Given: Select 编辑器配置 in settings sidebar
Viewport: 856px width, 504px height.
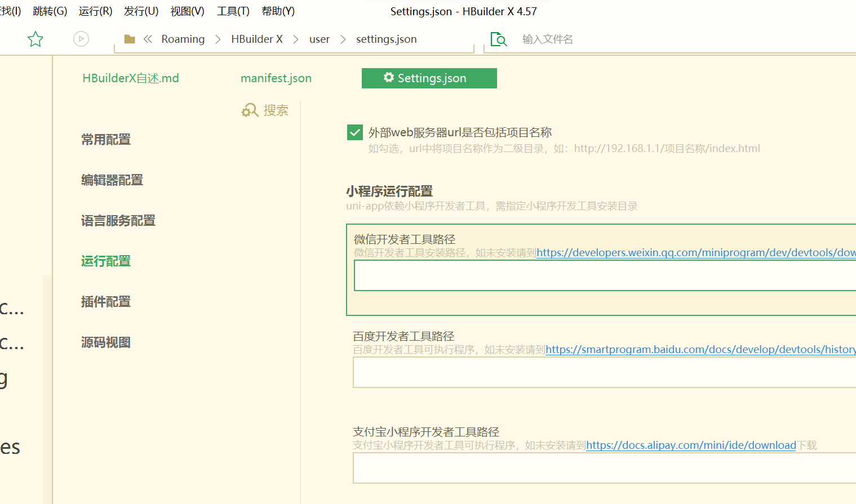Looking at the screenshot, I should pyautogui.click(x=112, y=180).
